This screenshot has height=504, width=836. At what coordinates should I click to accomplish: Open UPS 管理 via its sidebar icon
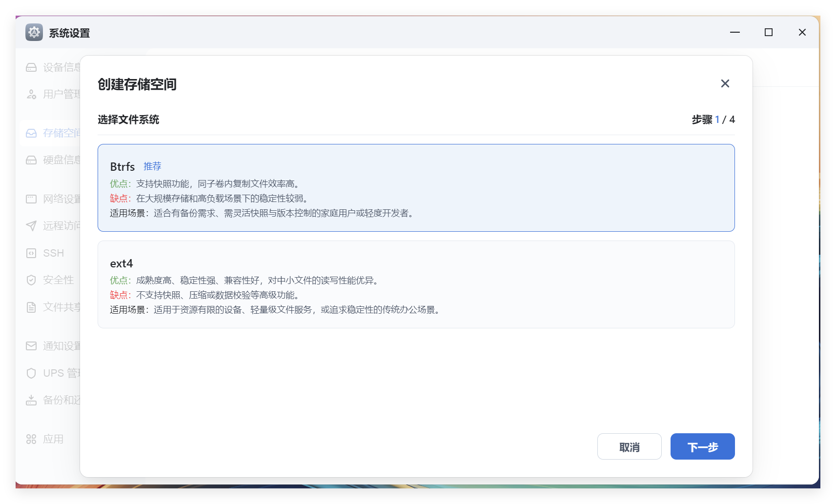tap(31, 373)
